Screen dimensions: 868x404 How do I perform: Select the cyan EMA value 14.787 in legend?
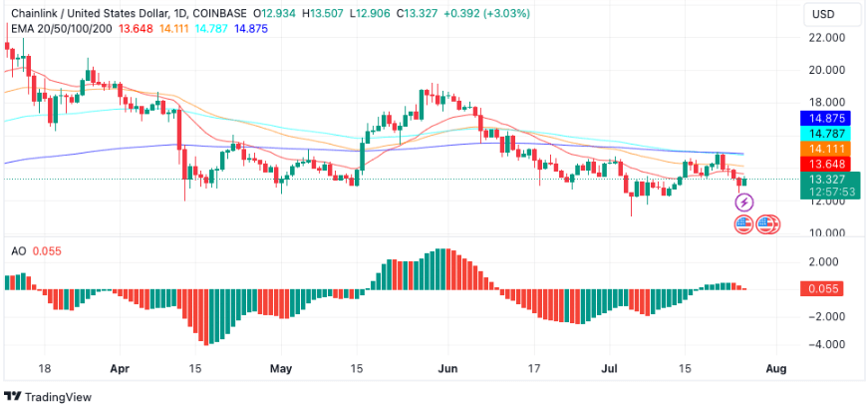point(213,28)
